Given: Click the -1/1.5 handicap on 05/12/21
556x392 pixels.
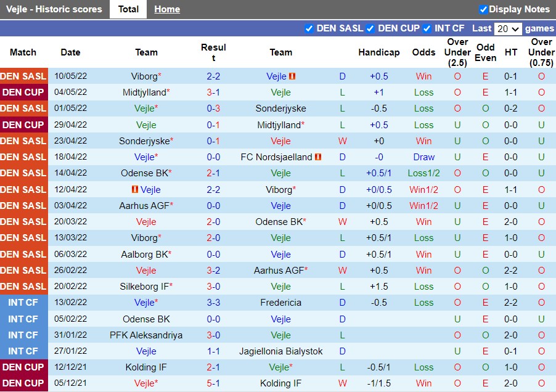Looking at the screenshot, I should tap(378, 383).
